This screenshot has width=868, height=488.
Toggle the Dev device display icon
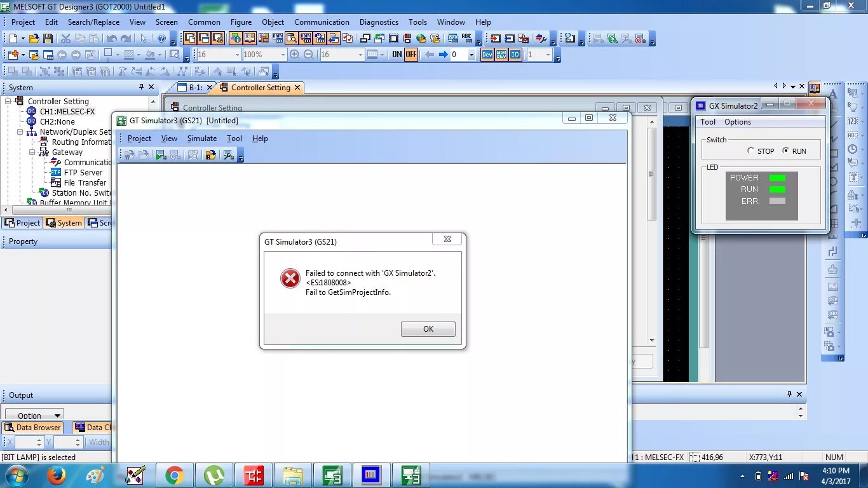coord(487,55)
